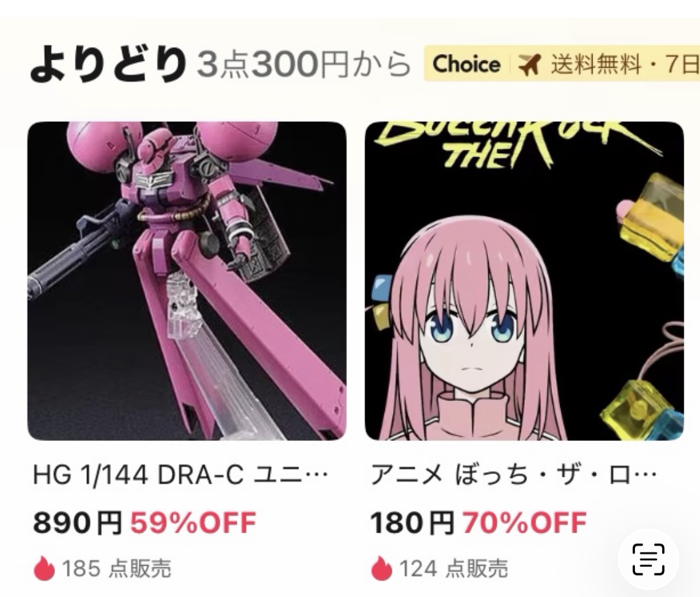
Task: Open the pink Gundam model thumbnail
Action: click(187, 281)
